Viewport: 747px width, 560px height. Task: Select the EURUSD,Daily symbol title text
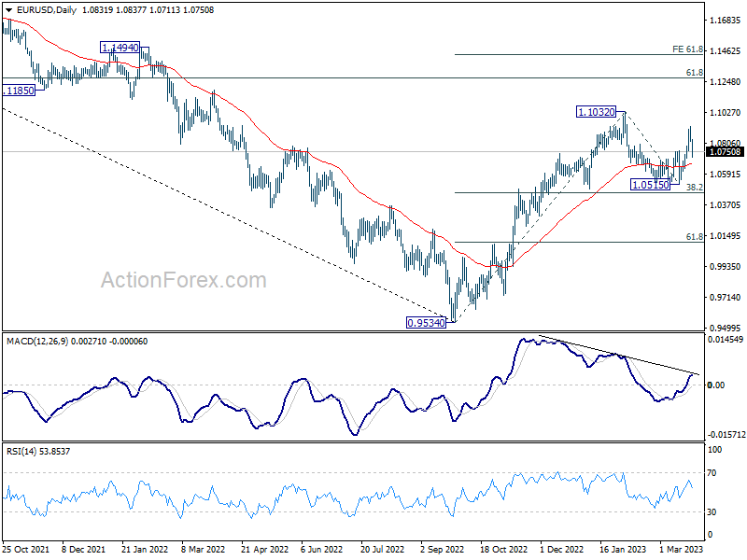click(x=46, y=10)
